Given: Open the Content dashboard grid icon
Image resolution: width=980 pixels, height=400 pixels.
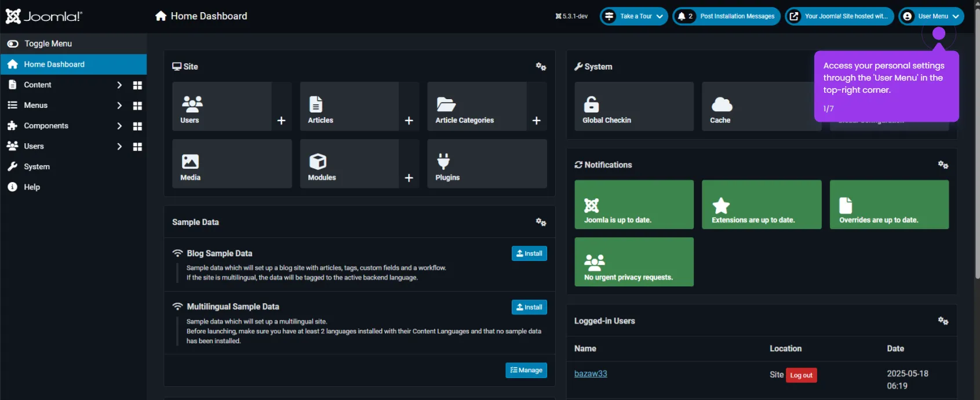Looking at the screenshot, I should click(x=137, y=85).
